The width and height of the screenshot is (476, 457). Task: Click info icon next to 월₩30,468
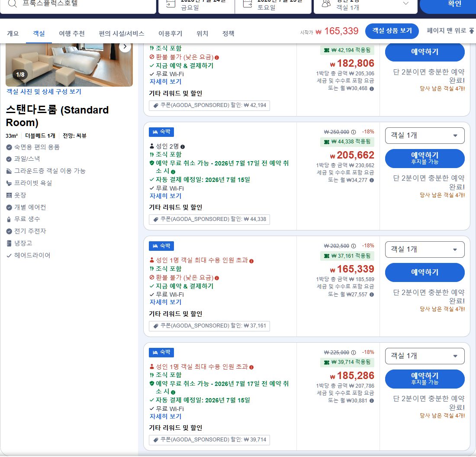[x=372, y=89]
